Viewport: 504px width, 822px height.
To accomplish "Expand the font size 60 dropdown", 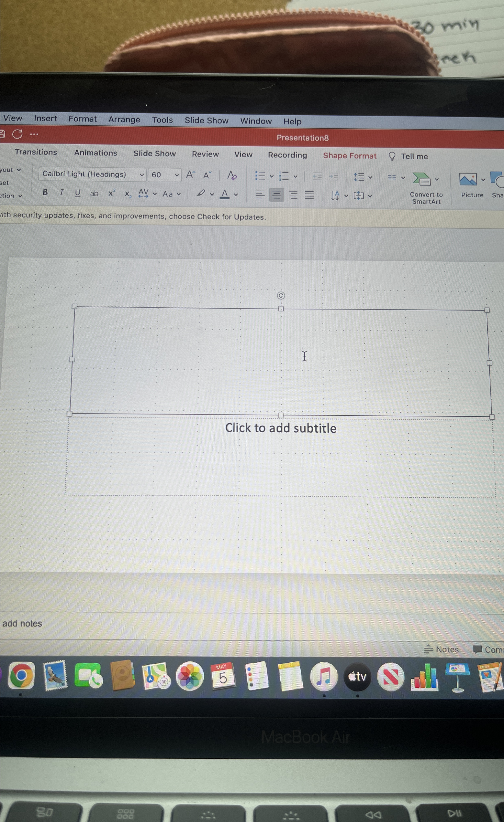I will coord(177,175).
